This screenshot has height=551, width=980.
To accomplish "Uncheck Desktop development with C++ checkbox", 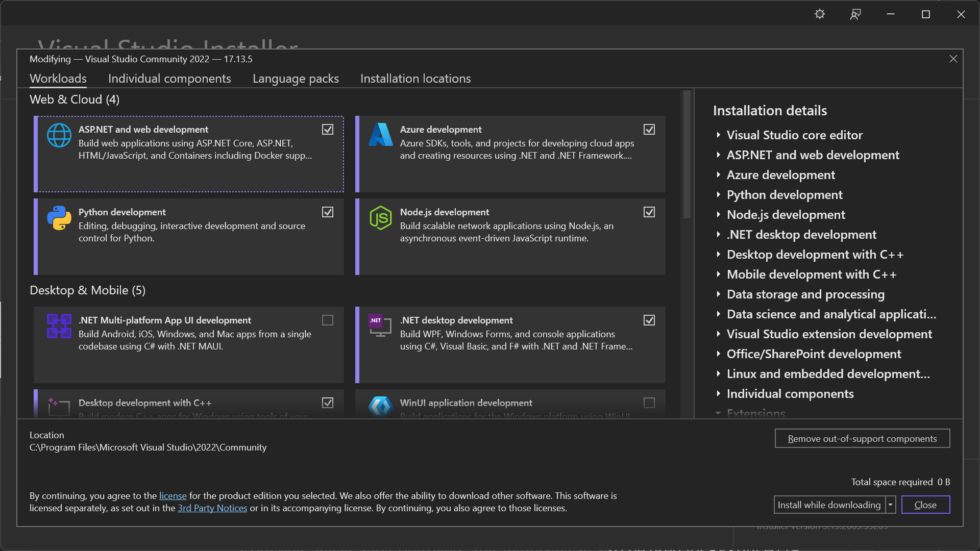I will coord(328,403).
